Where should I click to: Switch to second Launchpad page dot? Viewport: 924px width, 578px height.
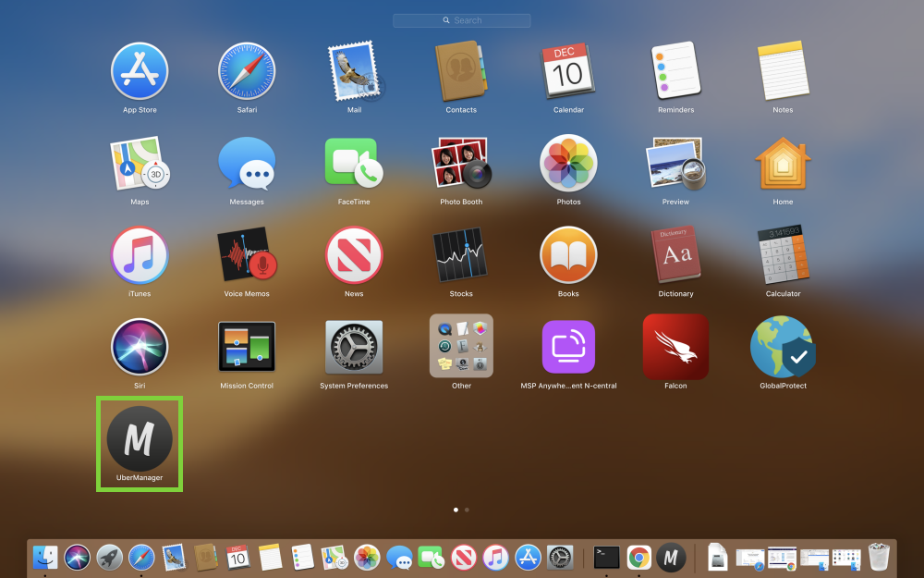click(467, 510)
